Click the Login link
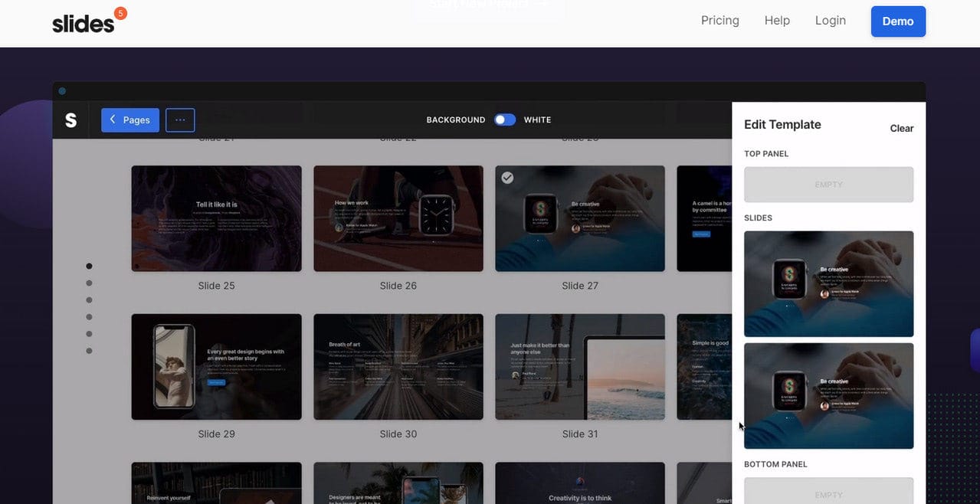 pos(830,21)
